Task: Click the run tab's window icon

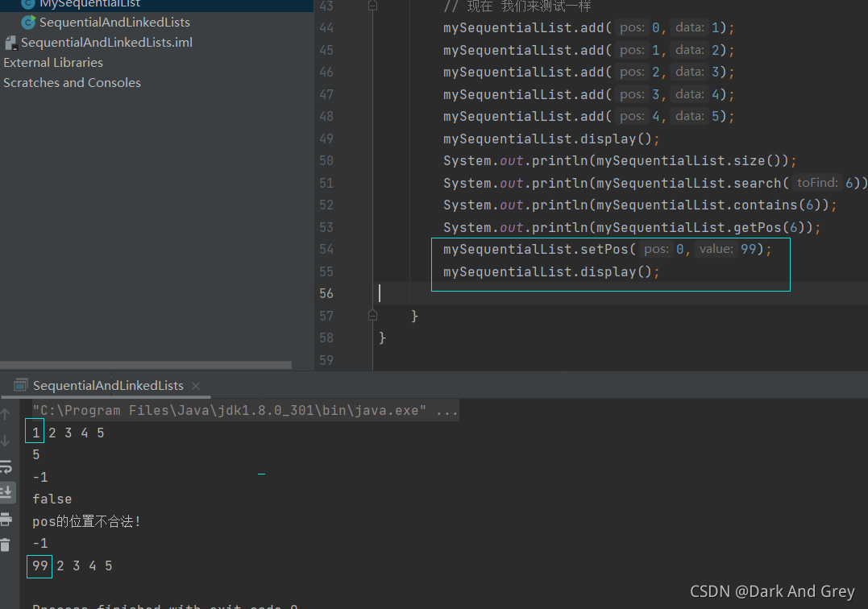Action: pyautogui.click(x=20, y=385)
